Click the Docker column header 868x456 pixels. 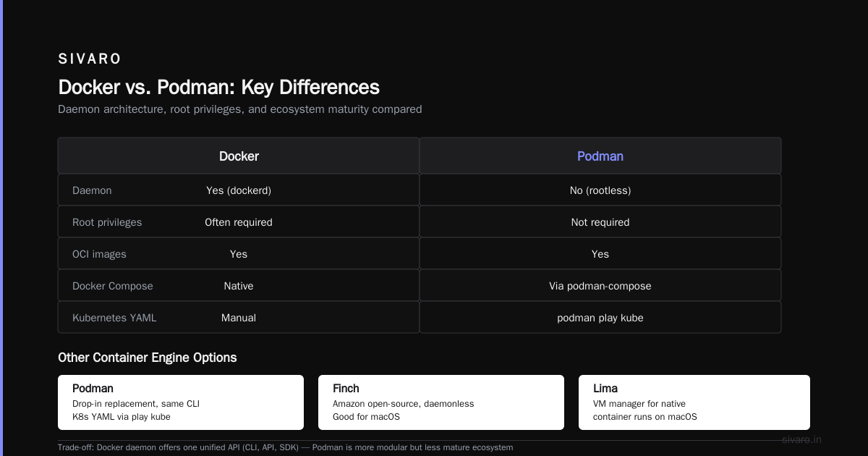click(x=239, y=156)
